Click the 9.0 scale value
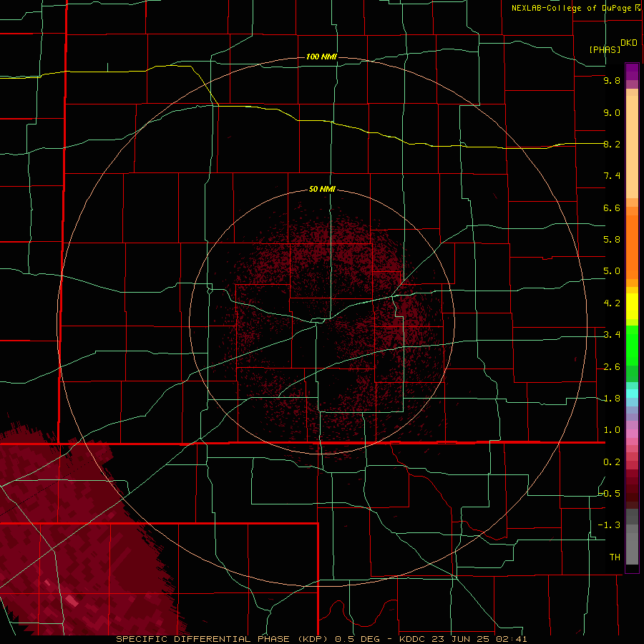 612,112
